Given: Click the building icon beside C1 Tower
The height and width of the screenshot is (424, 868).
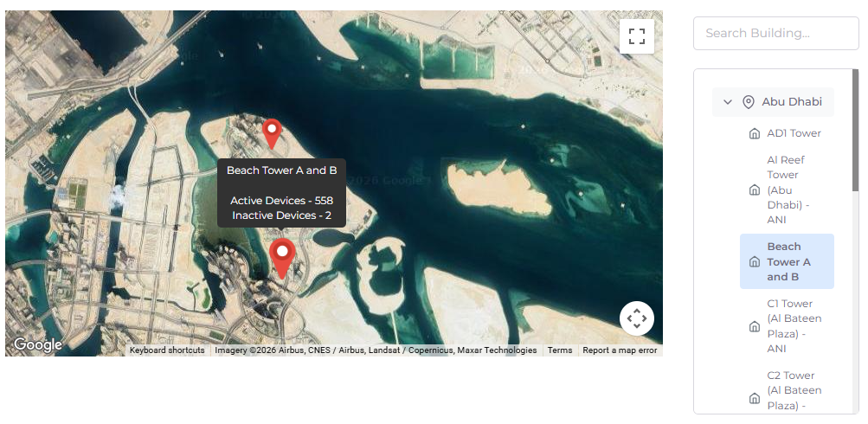Looking at the screenshot, I should pos(754,326).
